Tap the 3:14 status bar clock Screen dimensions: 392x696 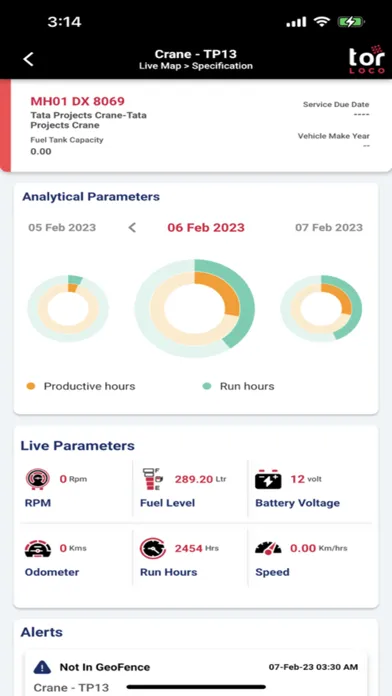[64, 22]
